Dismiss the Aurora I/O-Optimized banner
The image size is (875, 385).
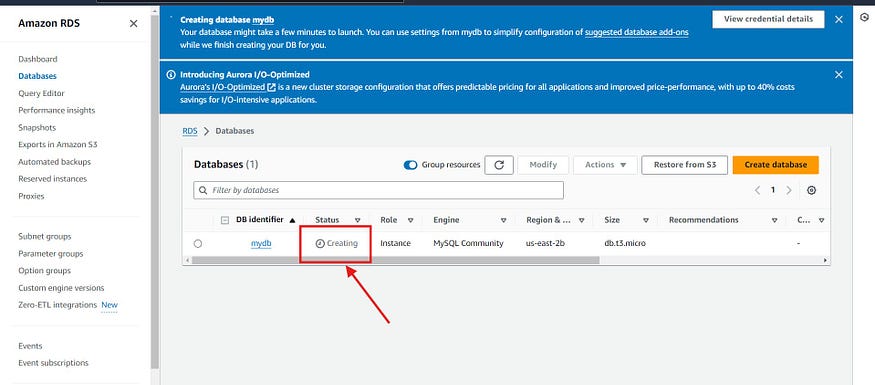838,75
